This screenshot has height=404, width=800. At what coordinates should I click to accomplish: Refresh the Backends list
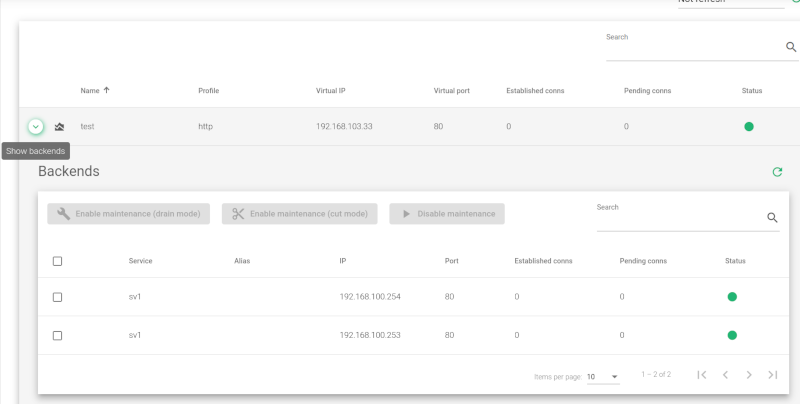tap(777, 172)
